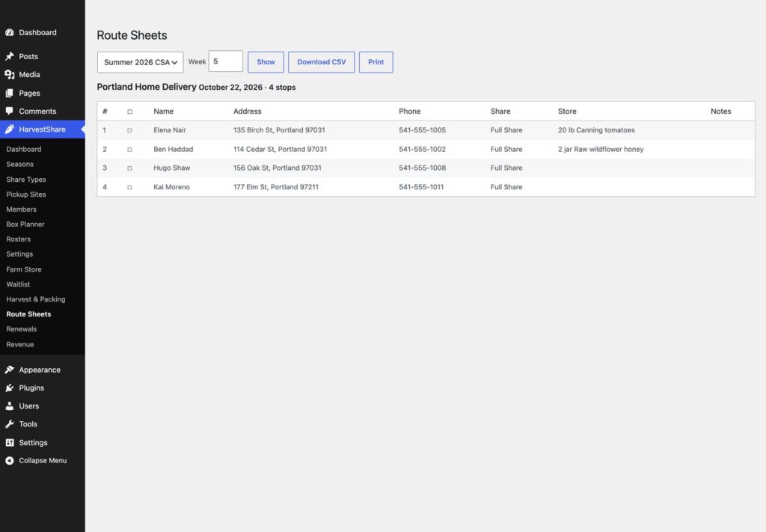Click the Print button
Image resolution: width=766 pixels, height=532 pixels.
(x=376, y=62)
